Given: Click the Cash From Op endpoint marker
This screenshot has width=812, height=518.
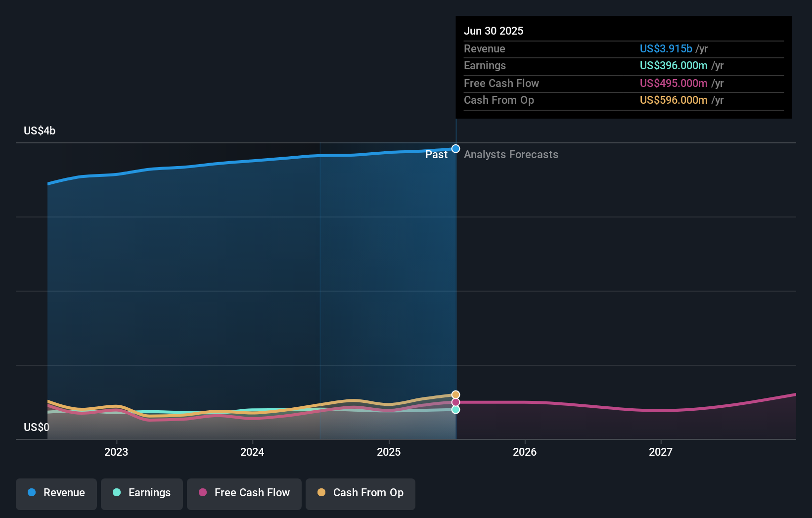Looking at the screenshot, I should [455, 394].
